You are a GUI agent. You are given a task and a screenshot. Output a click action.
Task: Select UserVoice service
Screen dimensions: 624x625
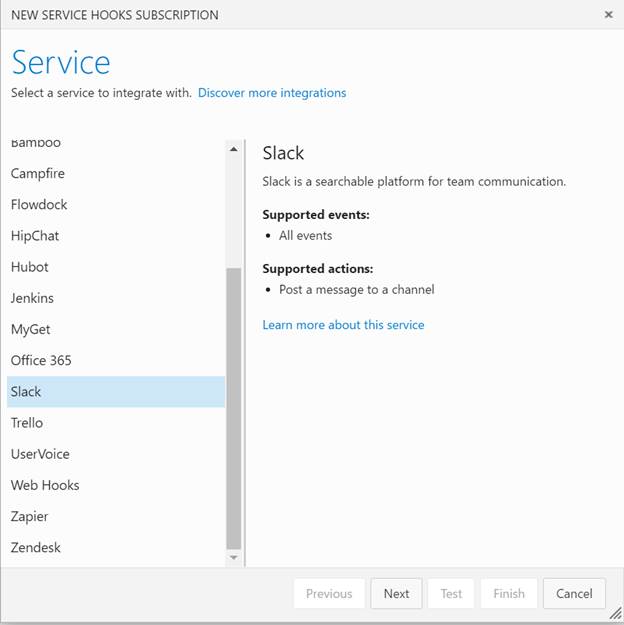click(x=40, y=454)
